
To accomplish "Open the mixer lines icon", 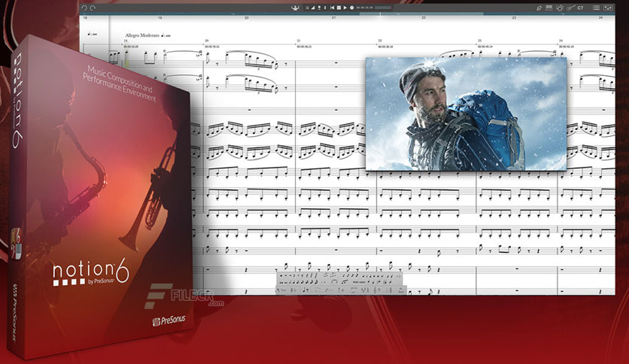I will coord(596,8).
